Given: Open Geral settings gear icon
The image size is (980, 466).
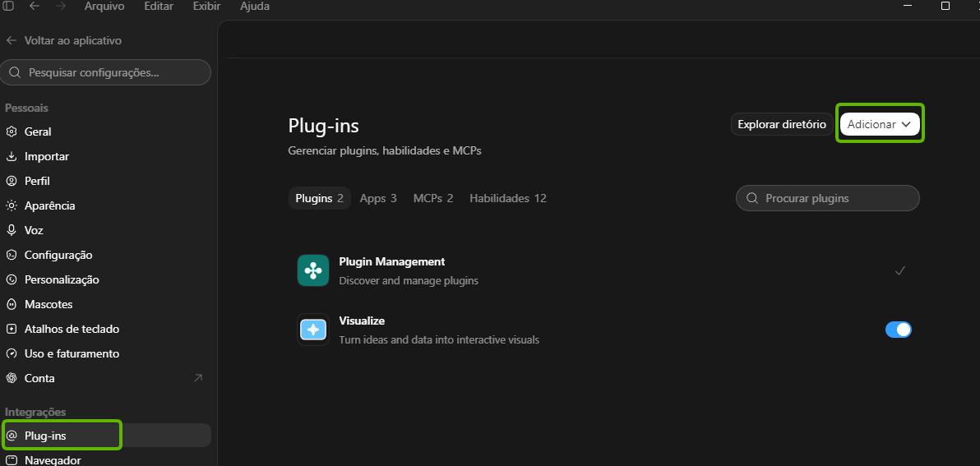Looking at the screenshot, I should (x=12, y=131).
